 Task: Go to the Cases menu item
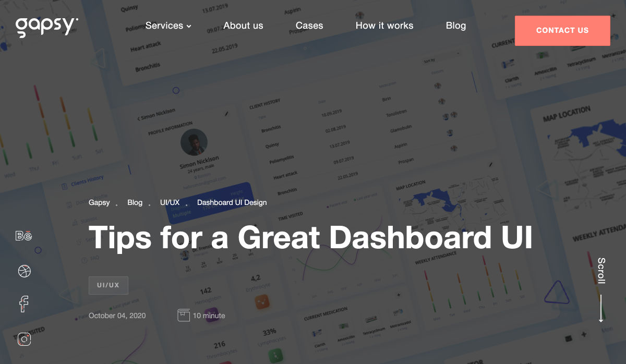(309, 26)
